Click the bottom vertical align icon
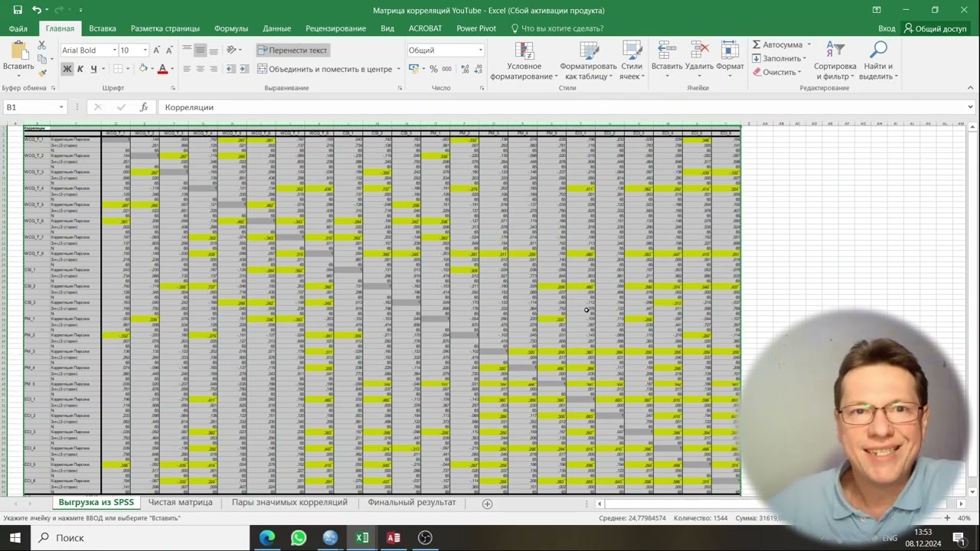 213,50
